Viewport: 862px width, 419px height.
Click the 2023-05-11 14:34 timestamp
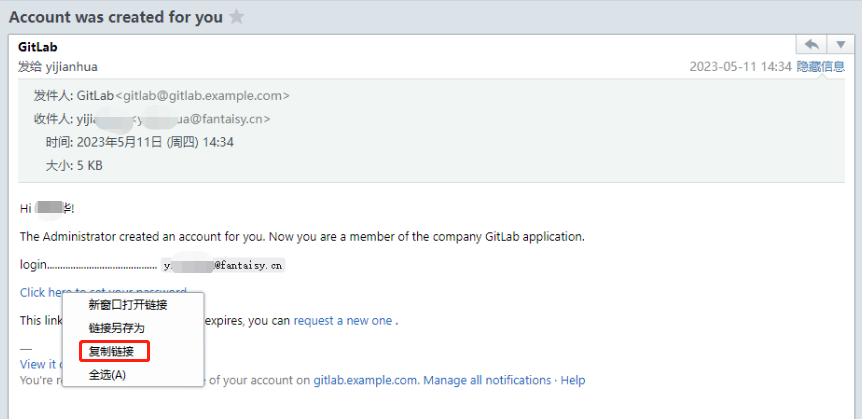pyautogui.click(x=740, y=67)
